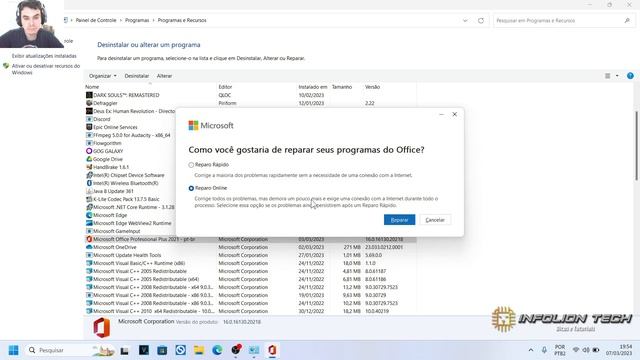
Task: Expand the view options dropdown arrow
Action: [x=617, y=76]
